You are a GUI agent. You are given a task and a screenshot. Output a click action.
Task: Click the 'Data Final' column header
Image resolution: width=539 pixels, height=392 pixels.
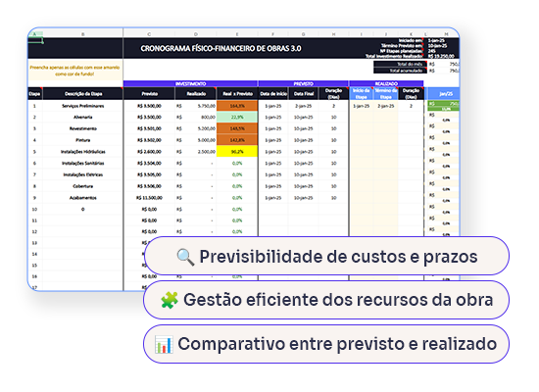(304, 93)
